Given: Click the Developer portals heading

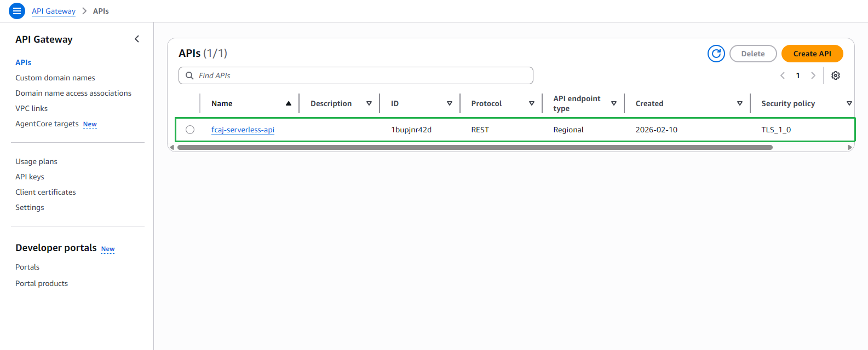Looking at the screenshot, I should pos(56,248).
